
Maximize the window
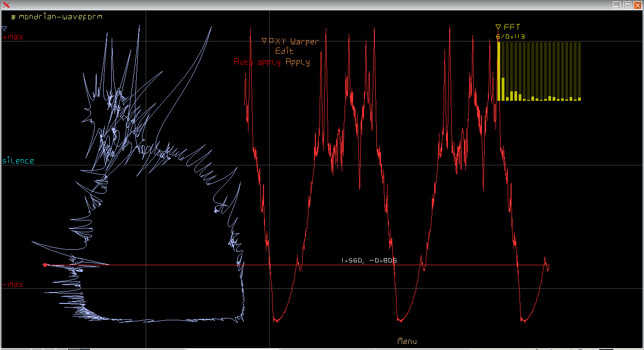point(627,5)
